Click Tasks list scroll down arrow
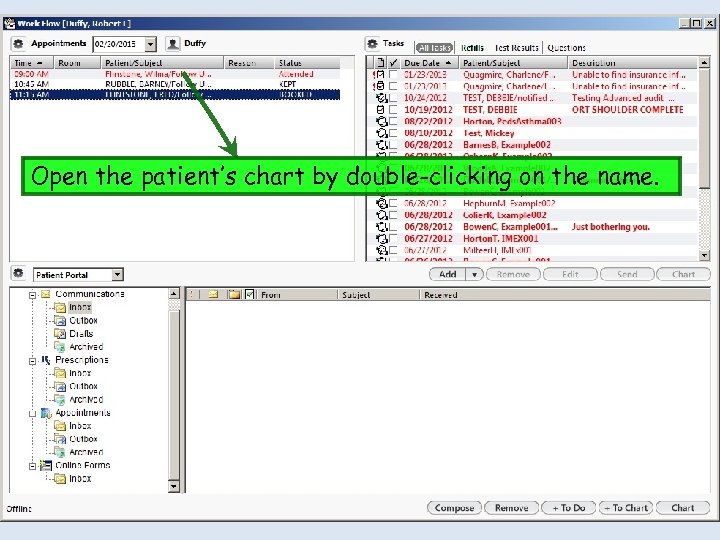Image resolution: width=720 pixels, height=540 pixels. [x=704, y=255]
